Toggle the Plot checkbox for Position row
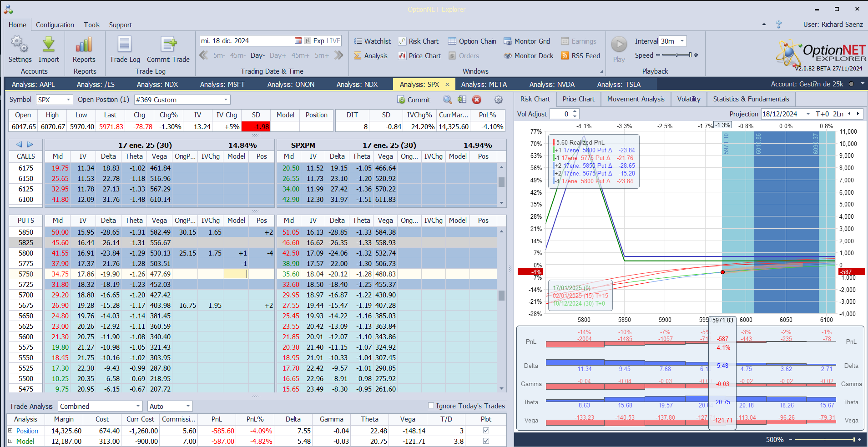868x447 pixels. (486, 431)
